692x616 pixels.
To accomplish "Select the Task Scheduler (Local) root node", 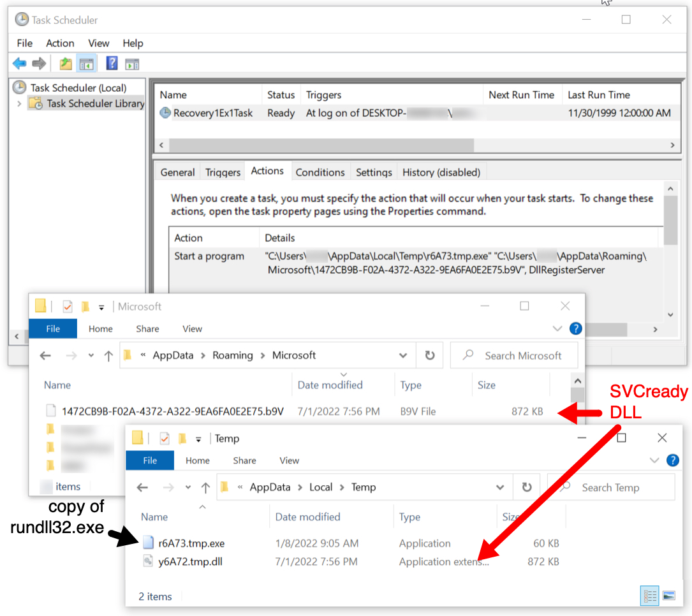I will pyautogui.click(x=78, y=88).
